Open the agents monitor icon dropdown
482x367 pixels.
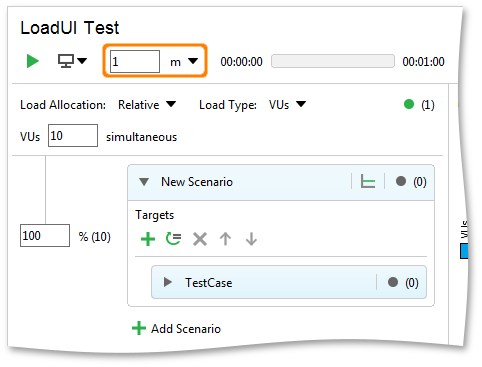[x=72, y=61]
